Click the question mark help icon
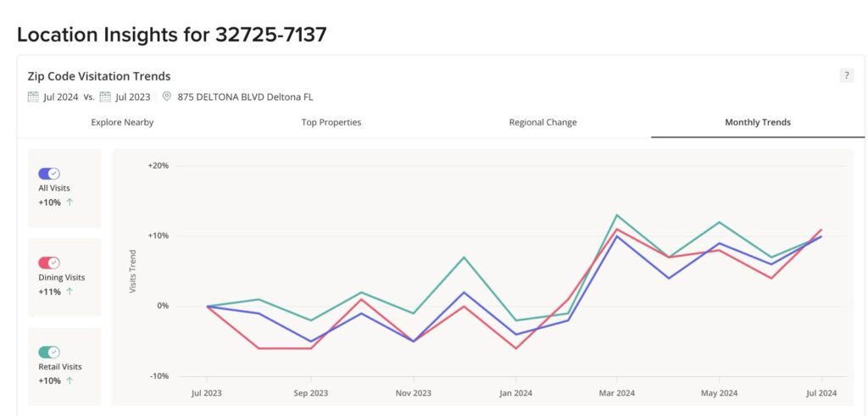The width and height of the screenshot is (868, 416). (x=846, y=75)
